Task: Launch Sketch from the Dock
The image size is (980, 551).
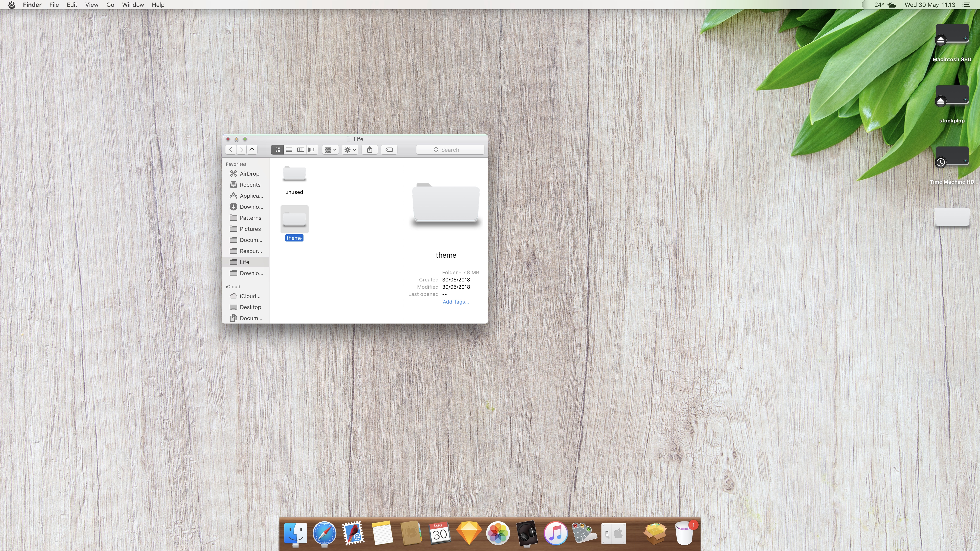Action: coord(469,533)
